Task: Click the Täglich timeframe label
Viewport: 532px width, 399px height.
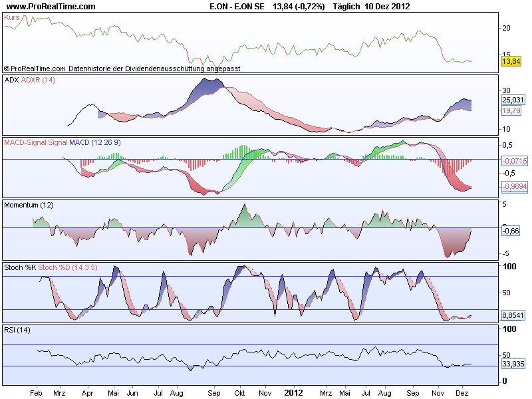Action: pyautogui.click(x=346, y=7)
